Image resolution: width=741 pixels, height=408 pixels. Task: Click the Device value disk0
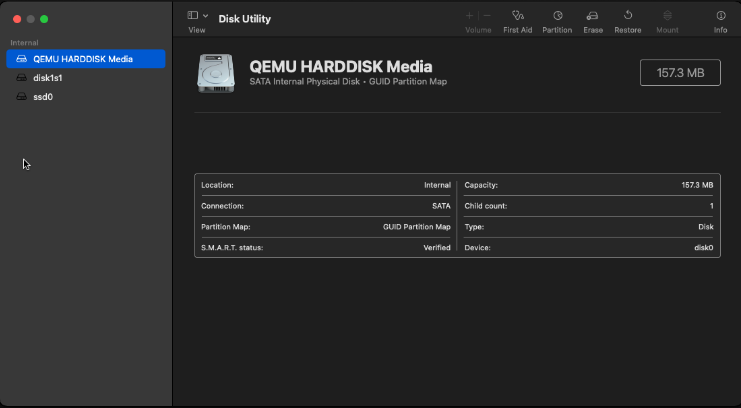pos(704,248)
